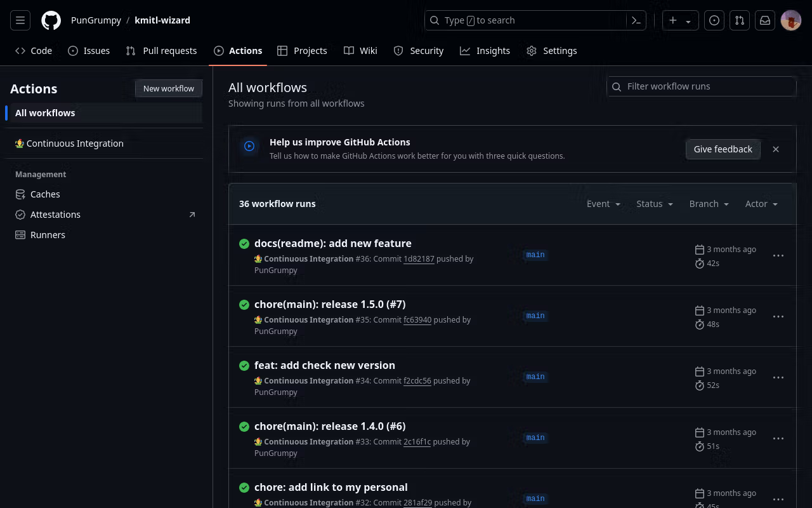Viewport: 812px width, 508px height.
Task: Click the GitHub logo icon
Action: click(x=51, y=20)
